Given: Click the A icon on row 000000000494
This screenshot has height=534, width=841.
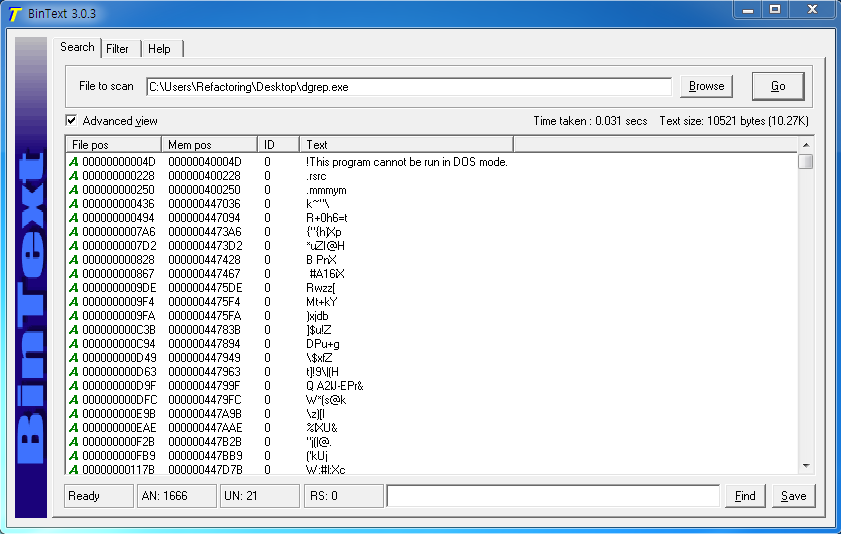Looking at the screenshot, I should pos(73,218).
